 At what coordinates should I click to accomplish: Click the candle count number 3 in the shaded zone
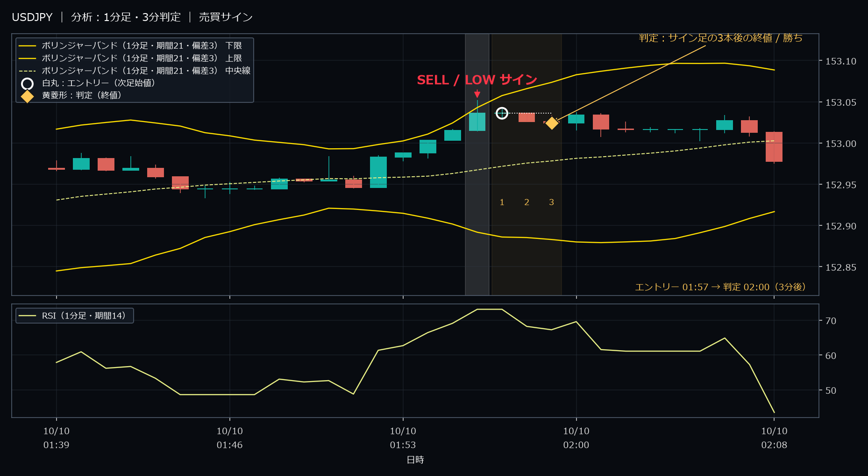551,202
